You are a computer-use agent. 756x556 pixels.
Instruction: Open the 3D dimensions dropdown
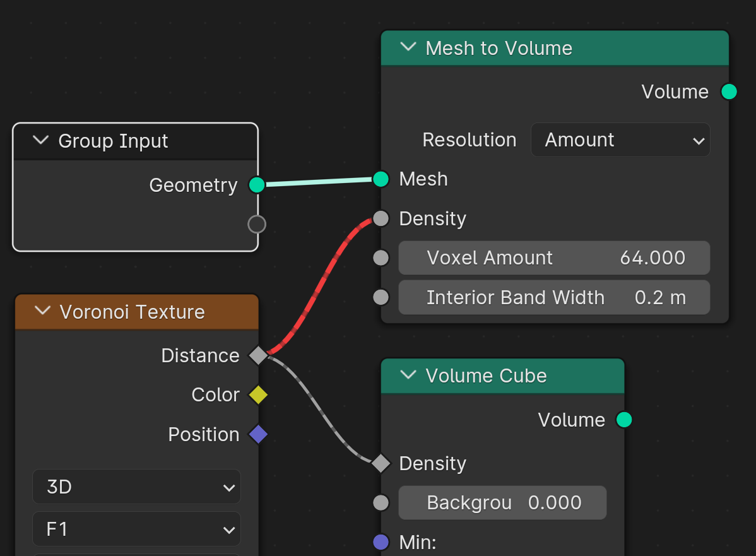136,487
